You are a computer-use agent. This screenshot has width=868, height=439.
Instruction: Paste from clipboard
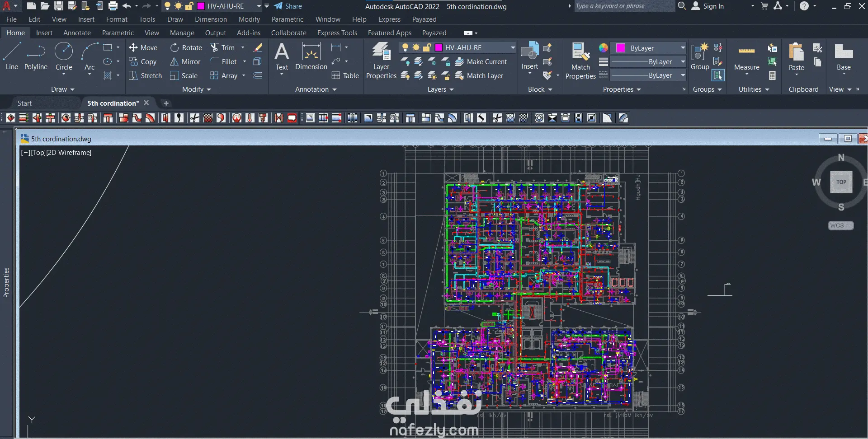pos(796,56)
